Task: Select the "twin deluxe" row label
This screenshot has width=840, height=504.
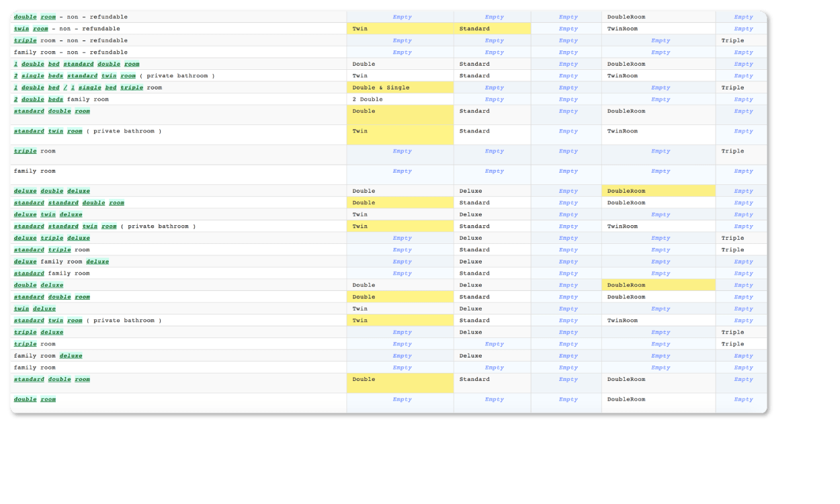Action: point(35,308)
